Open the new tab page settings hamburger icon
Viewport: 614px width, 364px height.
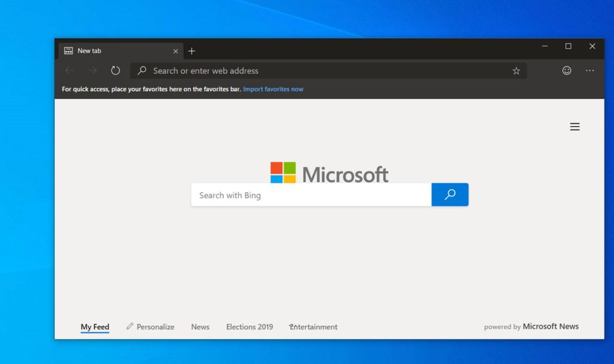[x=574, y=127]
